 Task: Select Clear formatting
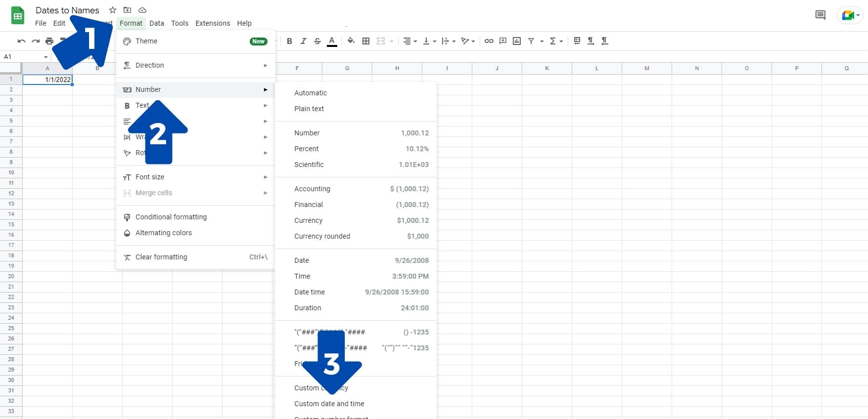[195, 257]
